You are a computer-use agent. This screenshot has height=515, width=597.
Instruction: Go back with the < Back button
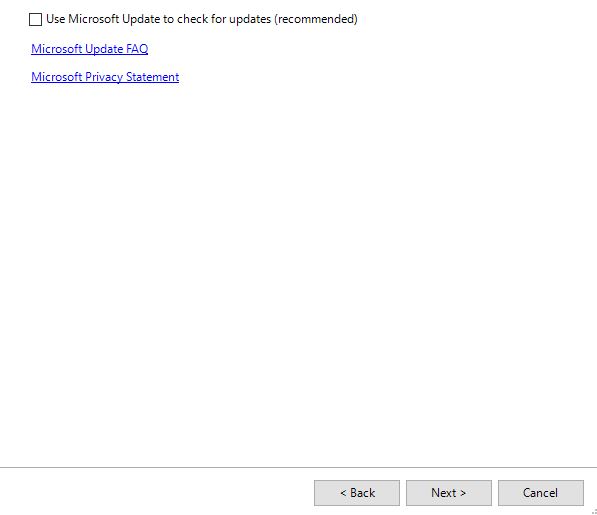click(357, 493)
